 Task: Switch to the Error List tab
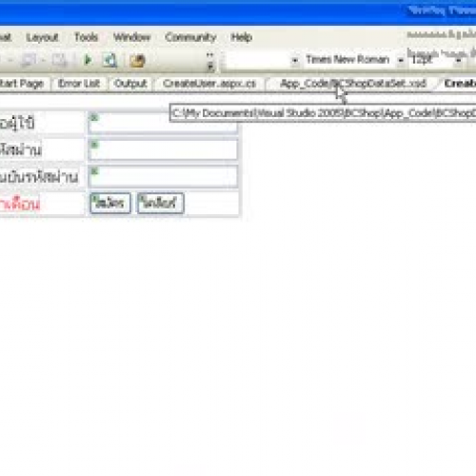(x=79, y=84)
